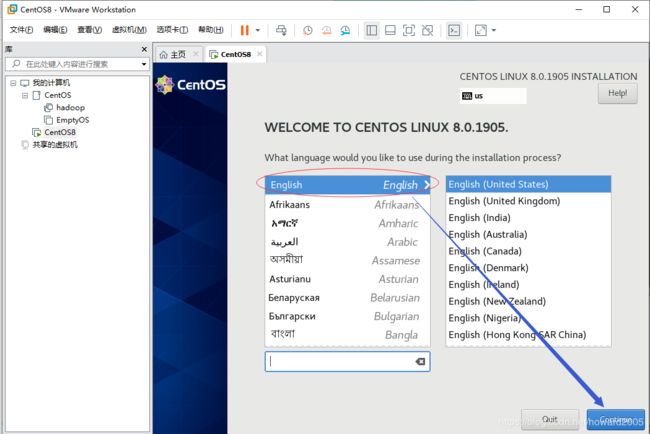The image size is (650, 434).
Task: Select Asturianu in the language list
Action: point(347,279)
